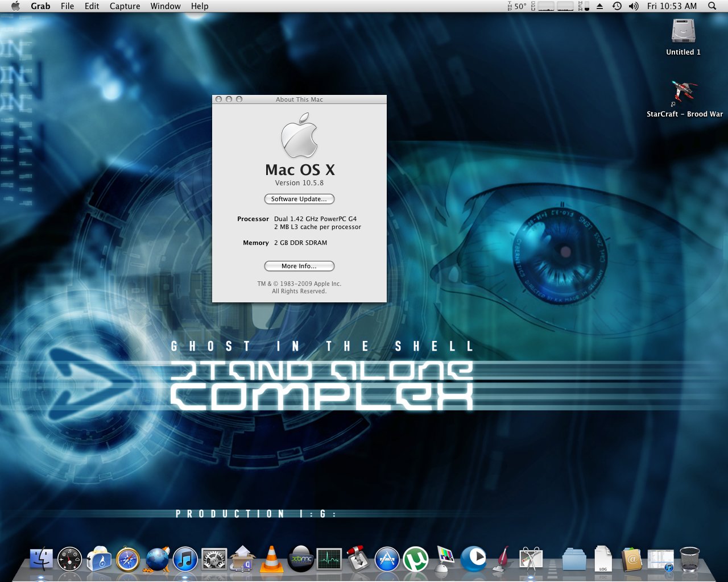Open the red joystick lever app in dock
728x582 pixels.
pos(358,560)
